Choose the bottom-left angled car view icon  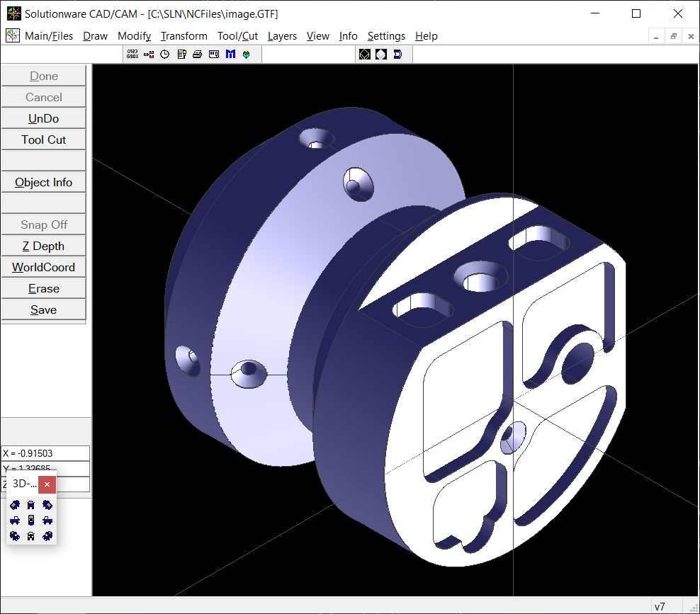pos(15,536)
